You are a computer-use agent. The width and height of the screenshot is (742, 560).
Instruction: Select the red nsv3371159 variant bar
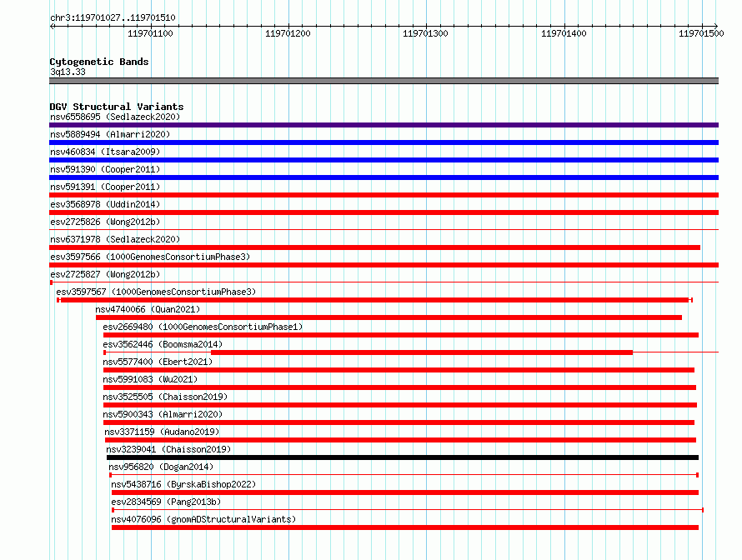click(400, 440)
